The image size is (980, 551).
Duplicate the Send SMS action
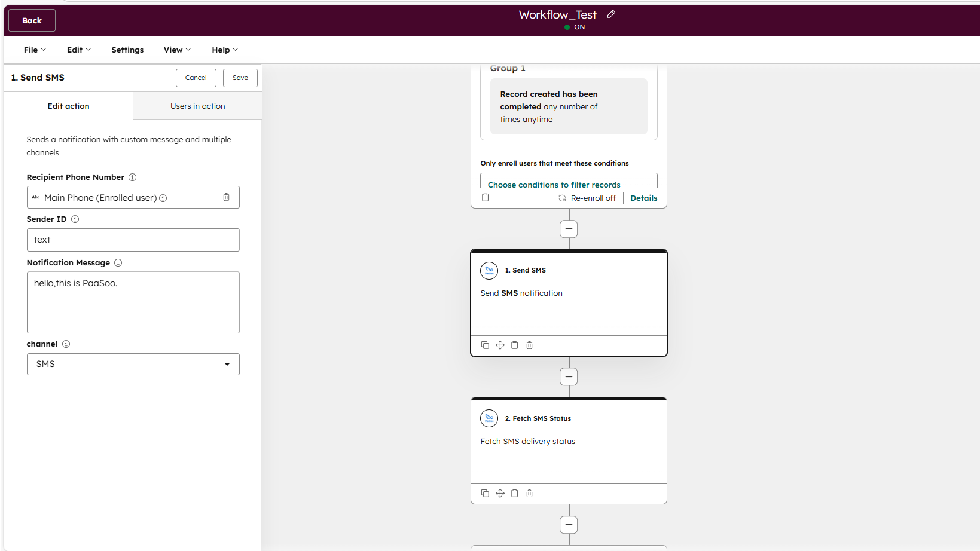tap(485, 345)
